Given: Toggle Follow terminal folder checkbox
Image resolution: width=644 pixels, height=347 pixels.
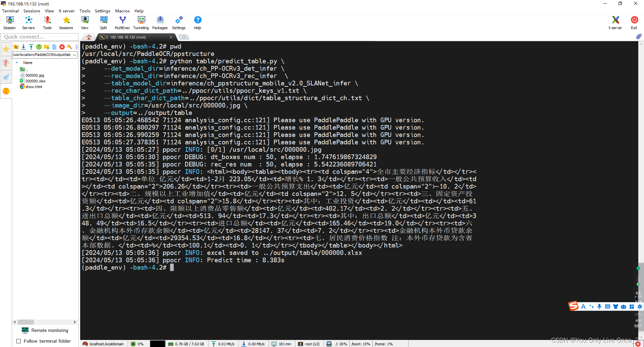Looking at the screenshot, I should (19, 341).
